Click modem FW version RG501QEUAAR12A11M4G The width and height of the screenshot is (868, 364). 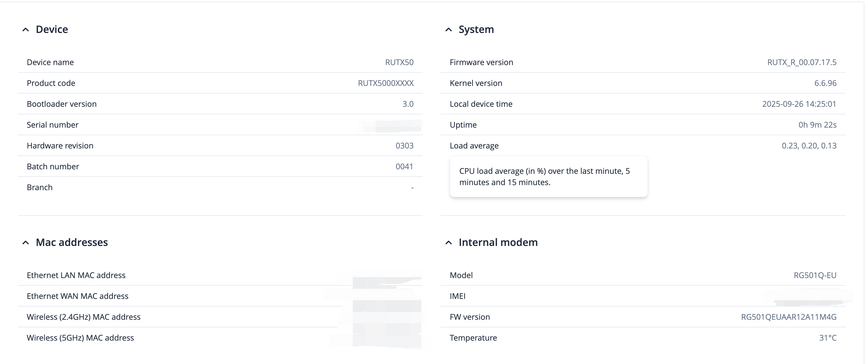click(789, 317)
